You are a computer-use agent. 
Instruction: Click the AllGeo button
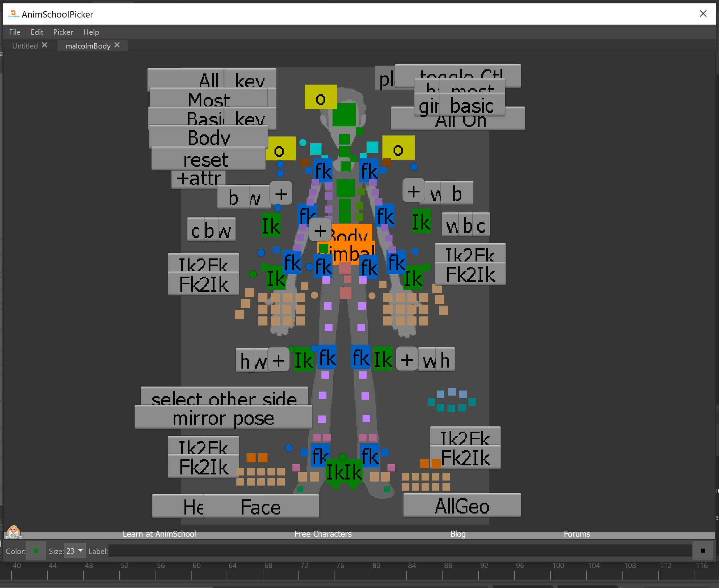(462, 505)
